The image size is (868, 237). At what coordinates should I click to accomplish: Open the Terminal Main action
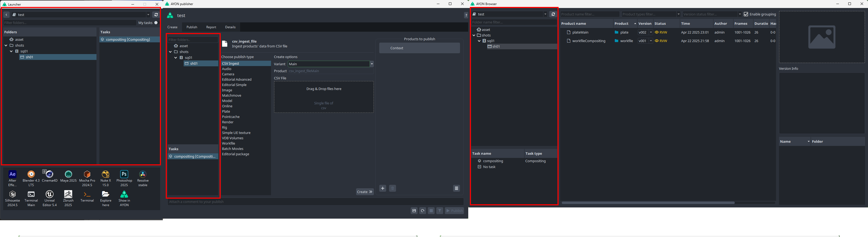31,194
